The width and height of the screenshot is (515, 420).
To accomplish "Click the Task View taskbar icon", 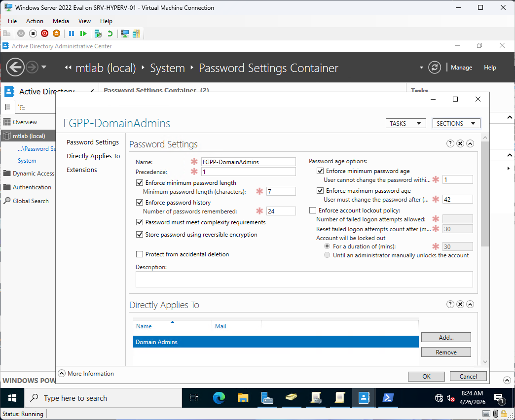I will coord(194,398).
